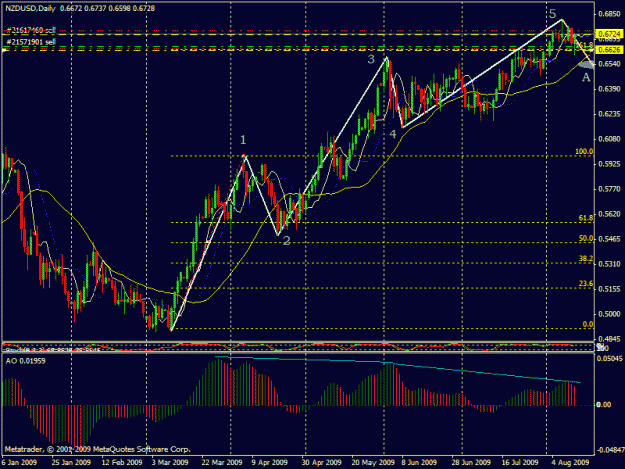
Task: Select the #21571901 sell order label
Action: click(x=31, y=42)
